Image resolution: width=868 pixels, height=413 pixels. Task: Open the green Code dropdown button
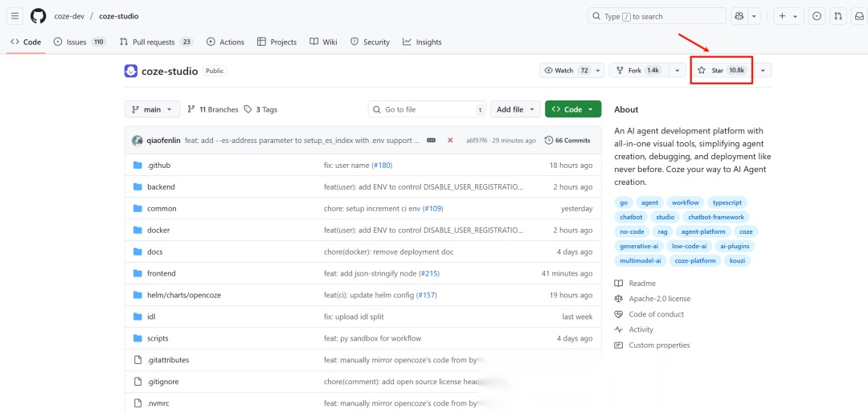pyautogui.click(x=573, y=109)
